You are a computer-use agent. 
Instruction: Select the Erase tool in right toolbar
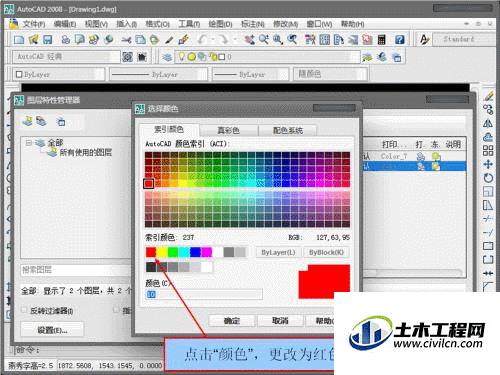pyautogui.click(x=488, y=97)
